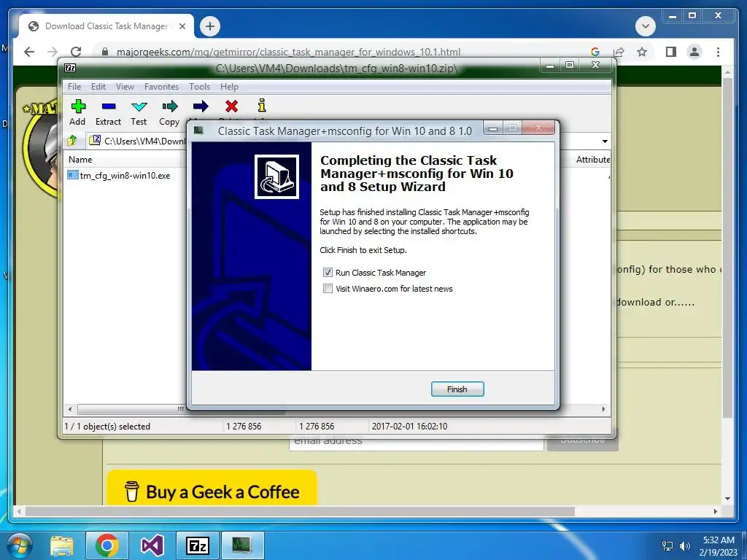747x560 pixels.
Task: Click the volume speaker tray icon
Action: pos(685,546)
